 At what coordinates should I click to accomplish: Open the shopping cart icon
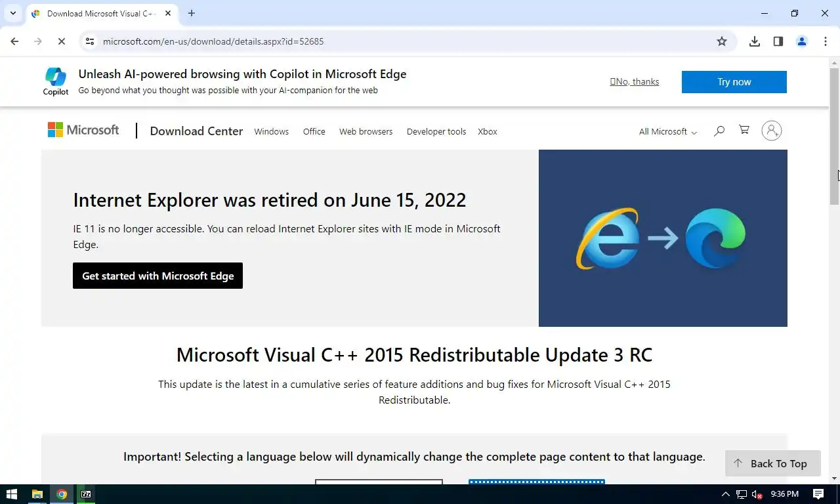pyautogui.click(x=744, y=130)
